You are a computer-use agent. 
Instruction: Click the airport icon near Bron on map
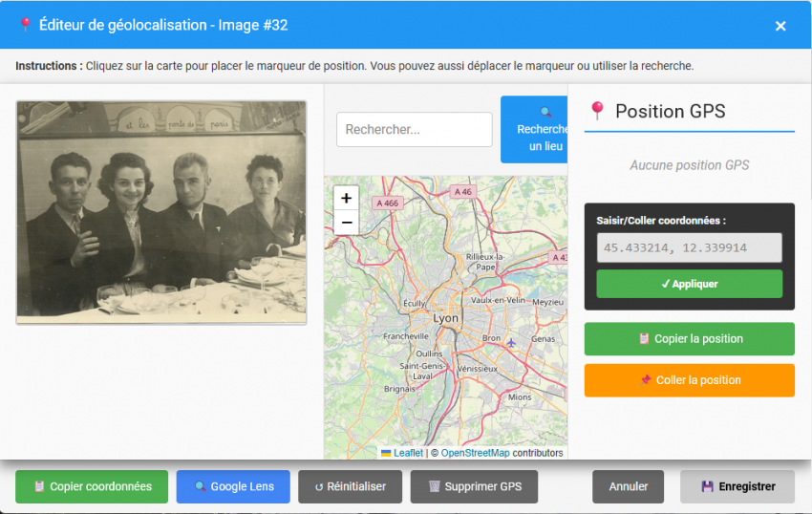tap(512, 342)
